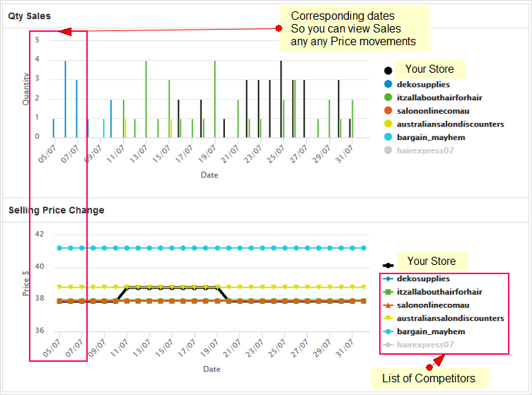Screen dimensions: 532x395
Task: Click the List of Competitors callout label
Action: [429, 379]
